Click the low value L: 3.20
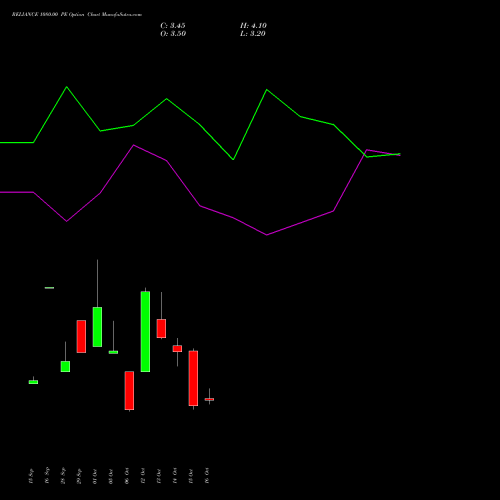Viewport: 500px width, 500px height. pyautogui.click(x=253, y=34)
